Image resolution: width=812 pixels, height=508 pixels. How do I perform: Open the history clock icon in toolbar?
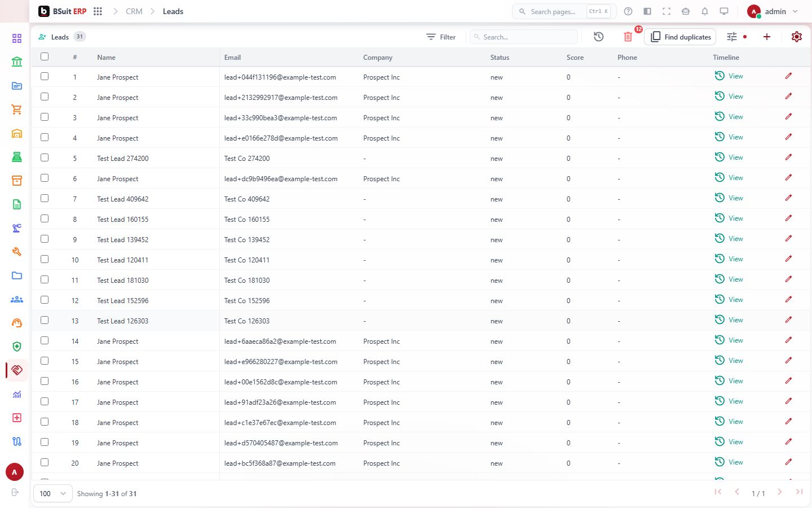coord(599,37)
